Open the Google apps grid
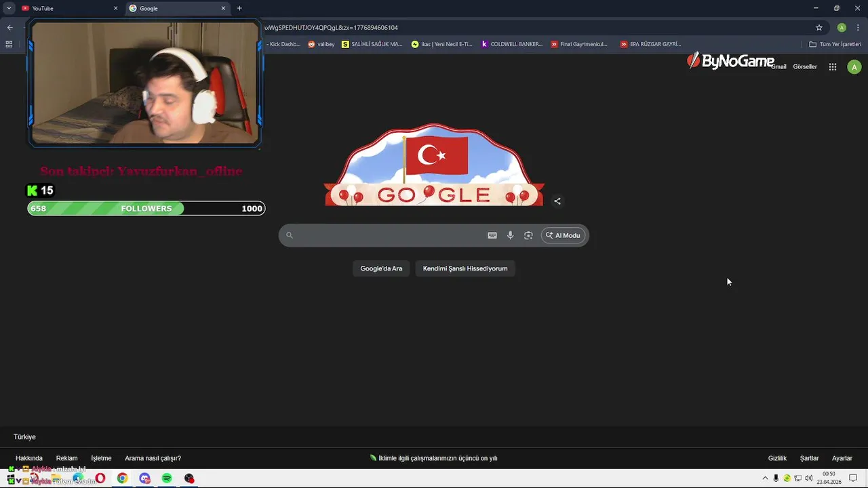Image resolution: width=868 pixels, height=488 pixels. click(x=833, y=66)
